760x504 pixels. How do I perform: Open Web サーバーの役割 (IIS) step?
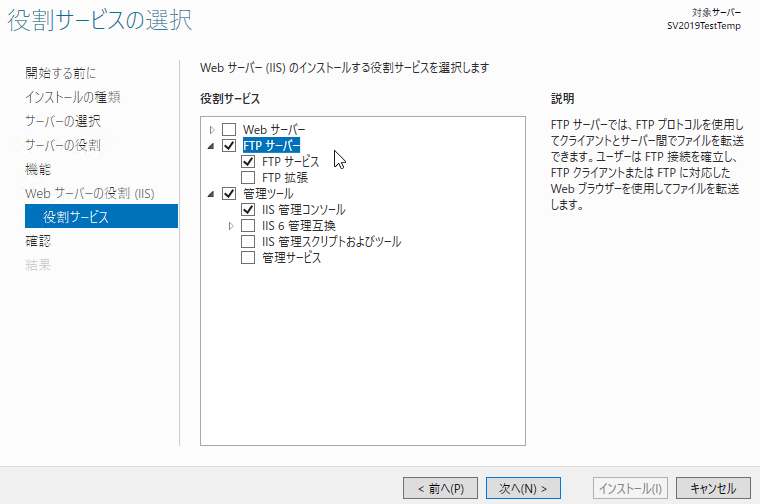pos(90,193)
